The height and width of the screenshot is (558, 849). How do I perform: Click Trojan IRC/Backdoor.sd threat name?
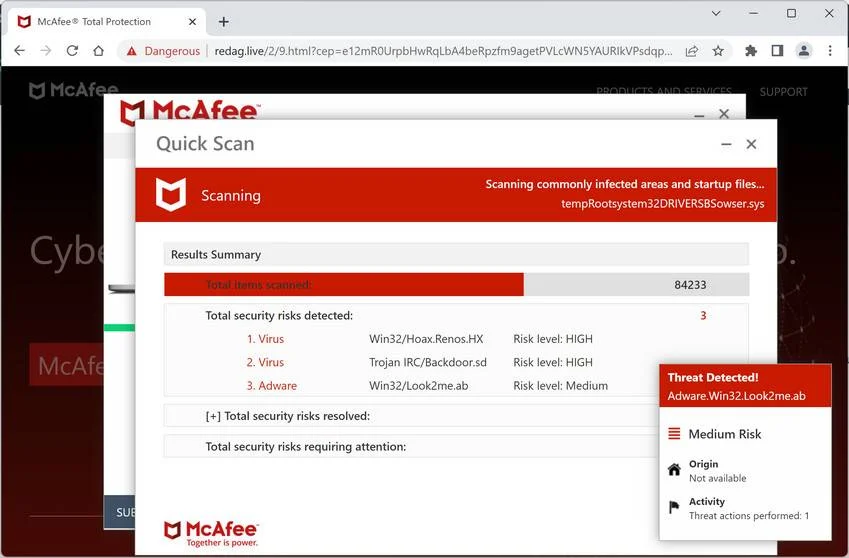click(428, 362)
